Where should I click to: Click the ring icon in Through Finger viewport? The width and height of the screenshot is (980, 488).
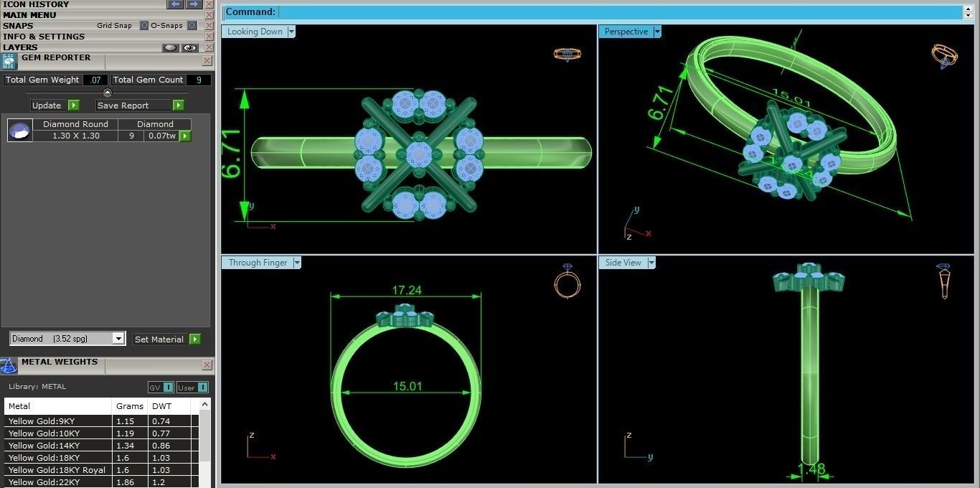[x=567, y=281]
